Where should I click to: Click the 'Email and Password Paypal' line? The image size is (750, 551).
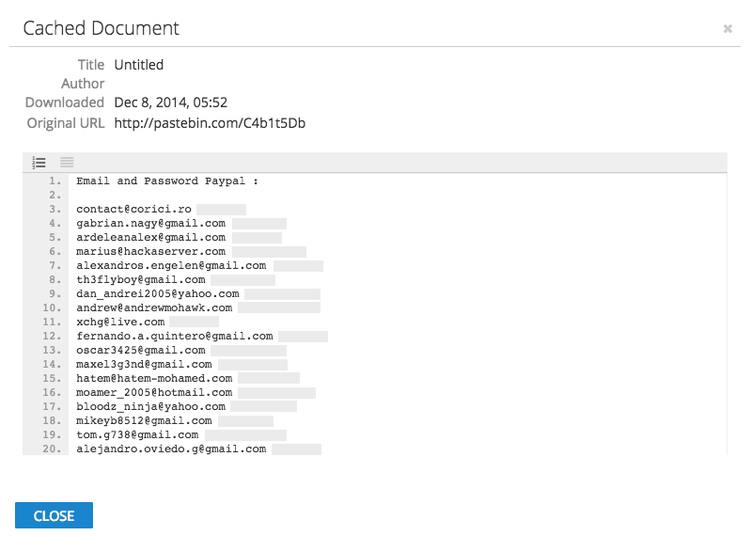[167, 181]
